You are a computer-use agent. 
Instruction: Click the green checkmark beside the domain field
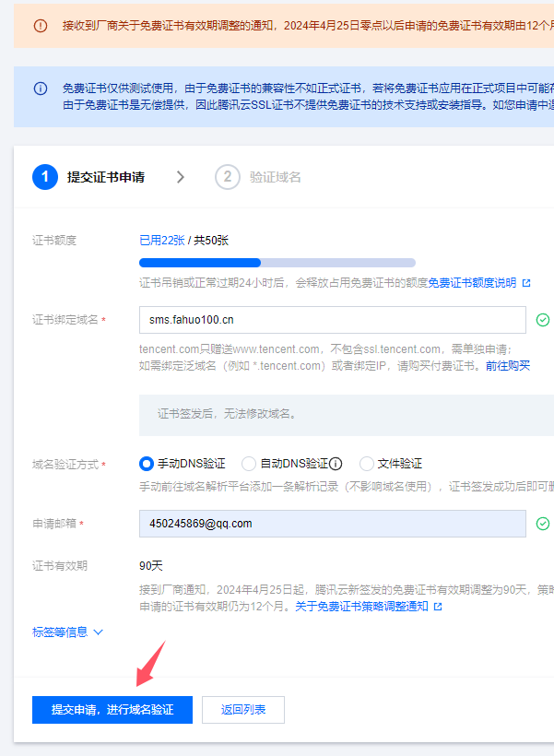(x=543, y=320)
